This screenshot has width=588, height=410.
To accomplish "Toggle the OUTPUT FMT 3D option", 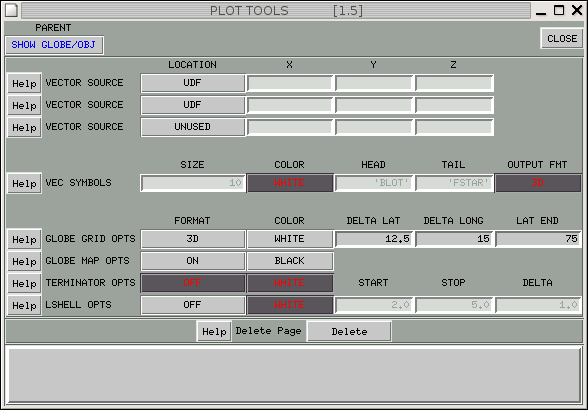I will click(x=538, y=183).
